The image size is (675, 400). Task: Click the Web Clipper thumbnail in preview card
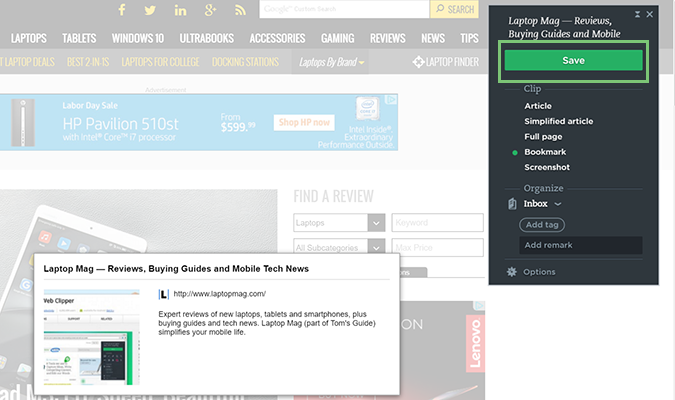(x=92, y=337)
